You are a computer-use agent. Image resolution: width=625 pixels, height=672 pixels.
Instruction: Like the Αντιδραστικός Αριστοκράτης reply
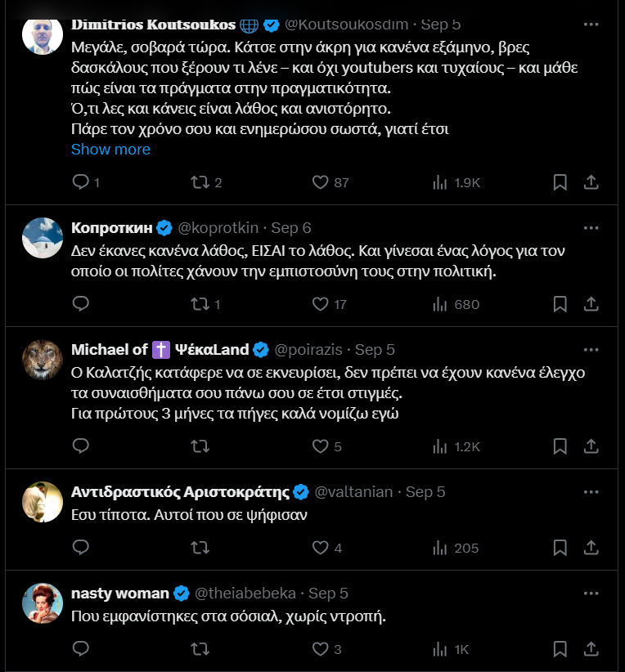point(321,548)
